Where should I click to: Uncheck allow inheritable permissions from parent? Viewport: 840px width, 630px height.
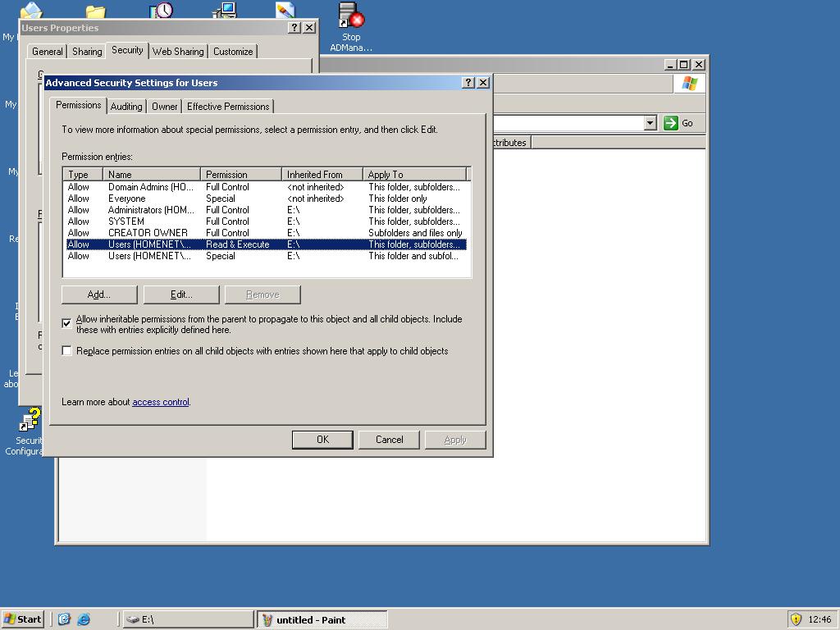click(66, 323)
